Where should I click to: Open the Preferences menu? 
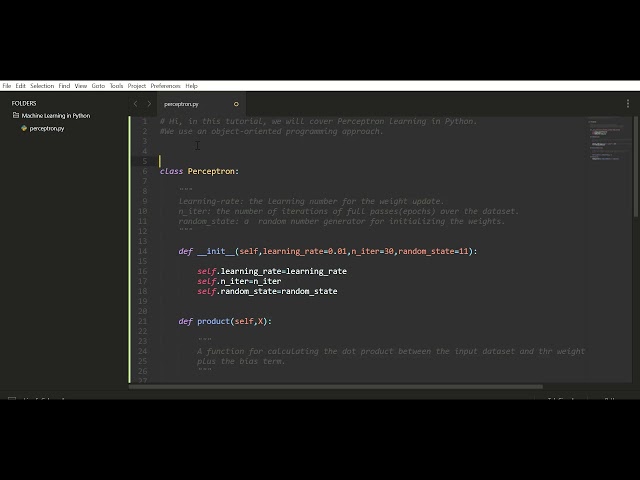[x=165, y=86]
